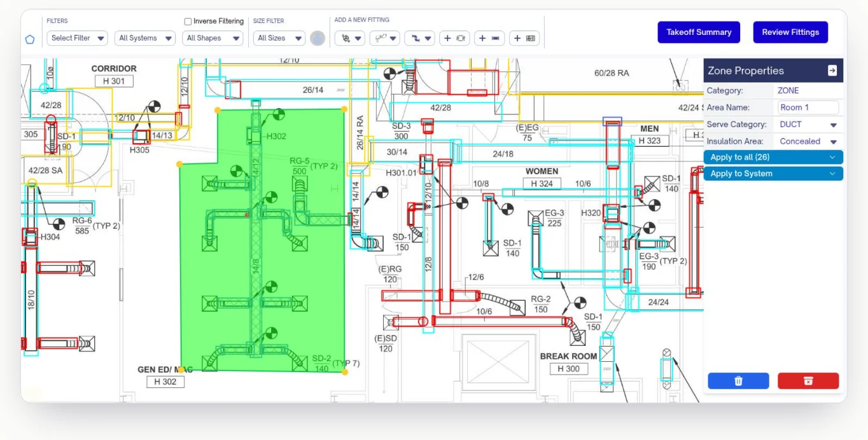Click the RG-5 500 diffuser tag
The image size is (868, 440).
300,166
